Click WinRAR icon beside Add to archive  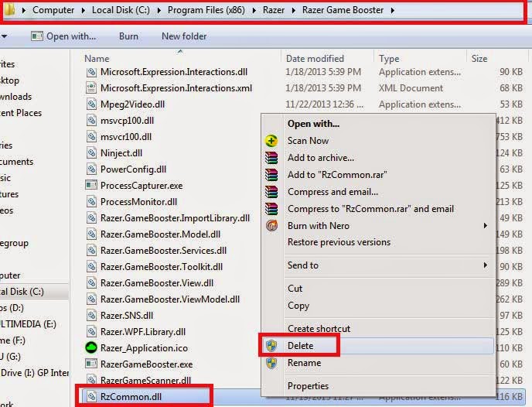[x=271, y=158]
